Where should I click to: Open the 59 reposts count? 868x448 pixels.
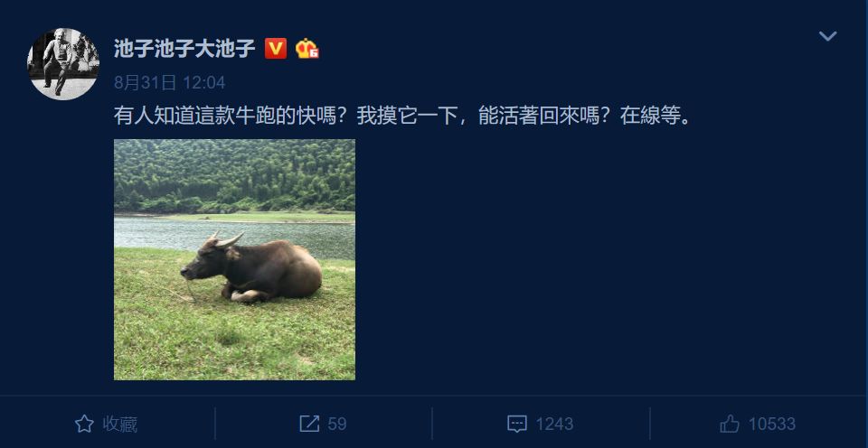337,425
